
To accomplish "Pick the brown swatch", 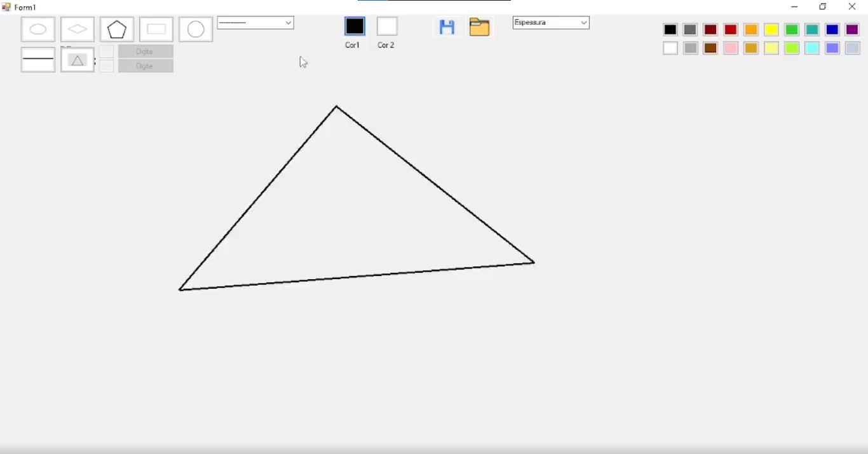I will click(x=711, y=48).
